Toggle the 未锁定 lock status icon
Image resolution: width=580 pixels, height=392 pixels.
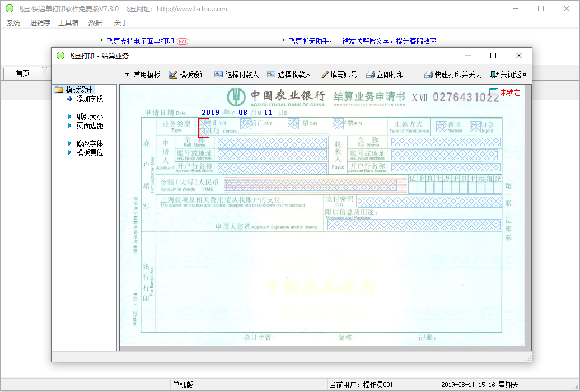(494, 92)
